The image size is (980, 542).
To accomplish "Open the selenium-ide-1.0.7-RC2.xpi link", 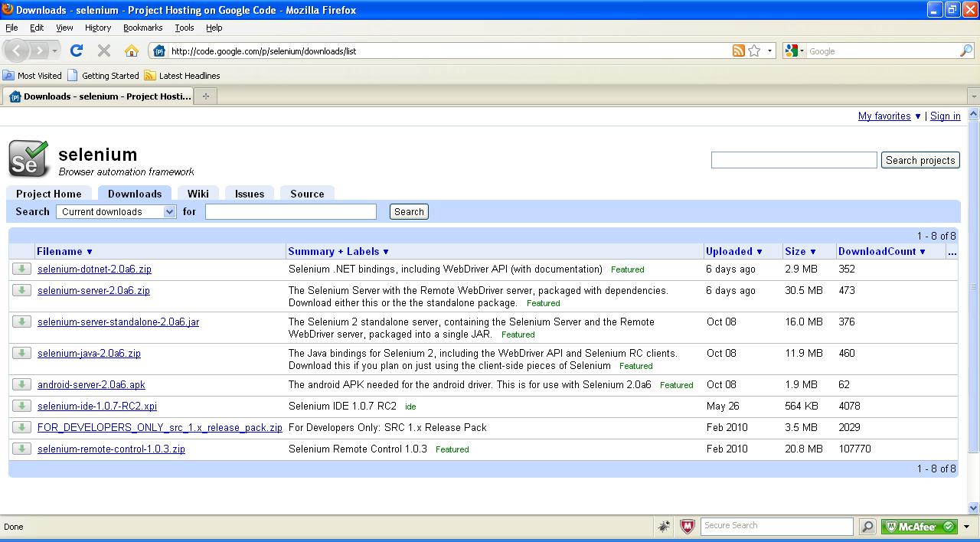I will (97, 406).
